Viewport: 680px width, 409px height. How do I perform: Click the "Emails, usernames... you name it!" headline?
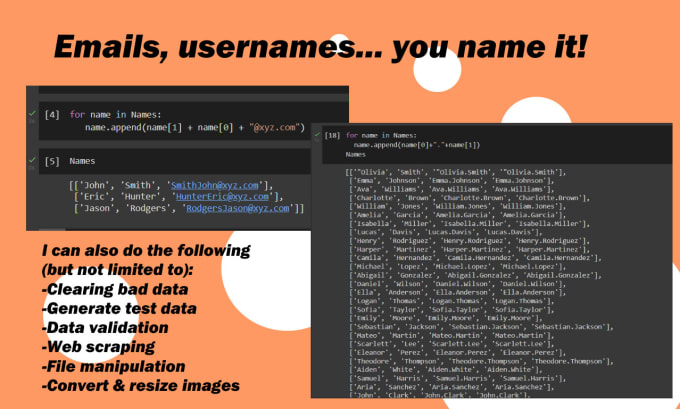tap(320, 47)
